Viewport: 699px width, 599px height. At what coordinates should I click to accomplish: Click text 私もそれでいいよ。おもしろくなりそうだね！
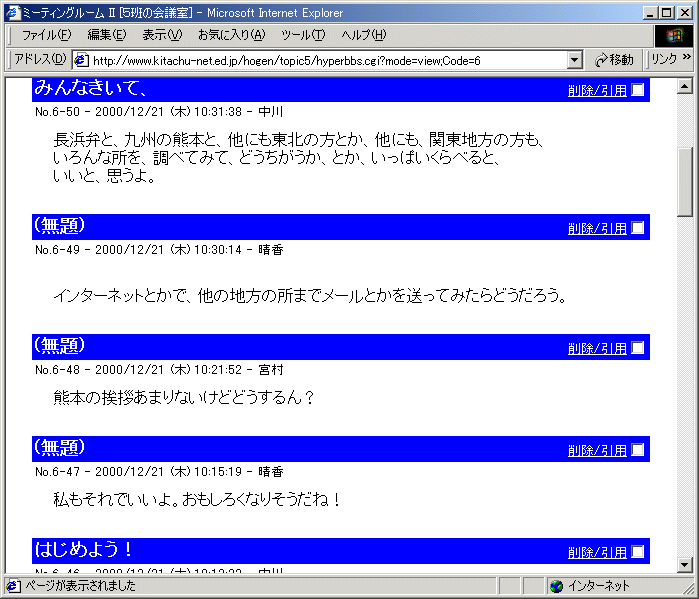tap(197, 499)
